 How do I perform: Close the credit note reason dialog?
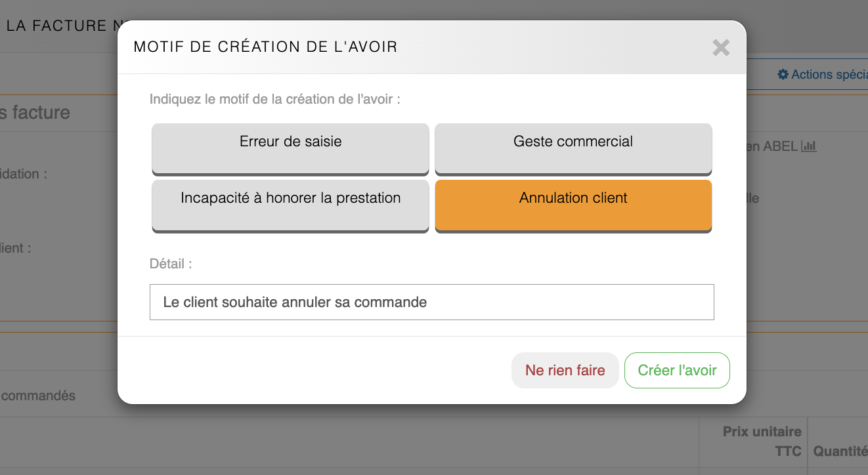click(x=721, y=47)
